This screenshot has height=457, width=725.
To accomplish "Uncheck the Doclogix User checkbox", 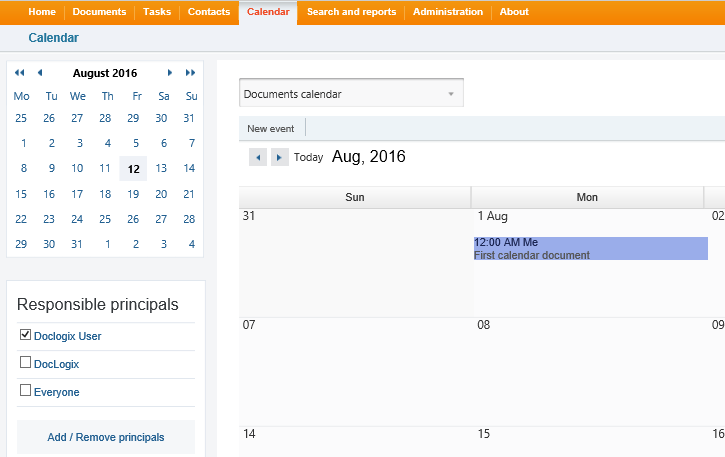I will pos(26,335).
